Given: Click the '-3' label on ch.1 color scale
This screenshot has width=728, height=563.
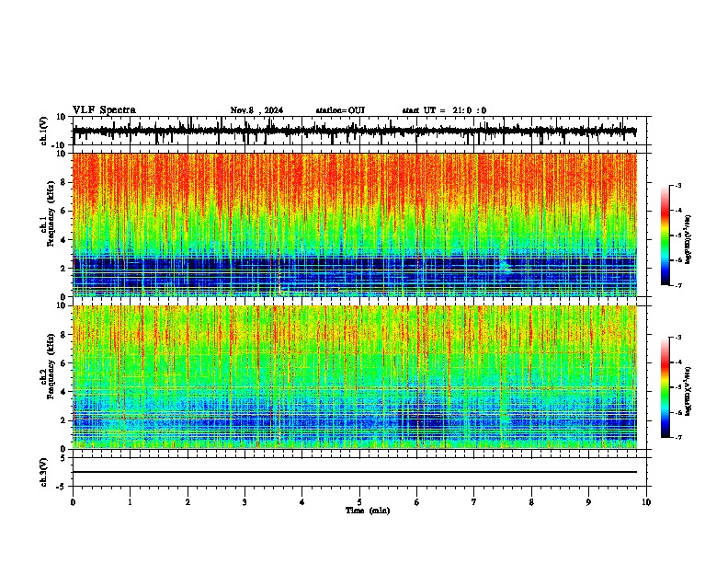Looking at the screenshot, I should point(677,185).
